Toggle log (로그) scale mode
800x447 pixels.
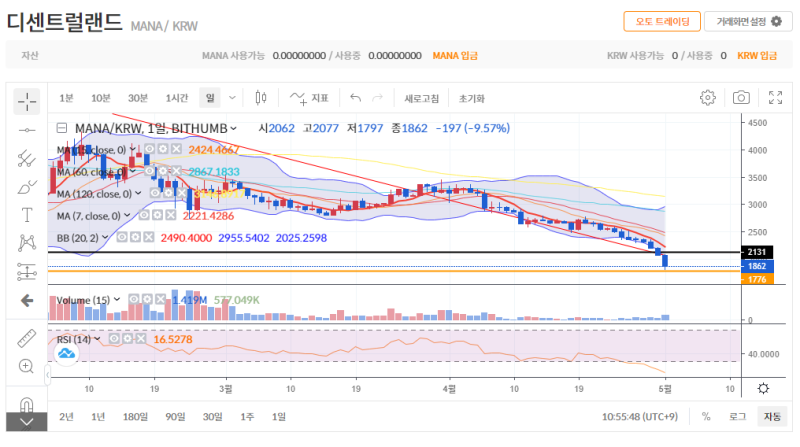[x=737, y=416]
